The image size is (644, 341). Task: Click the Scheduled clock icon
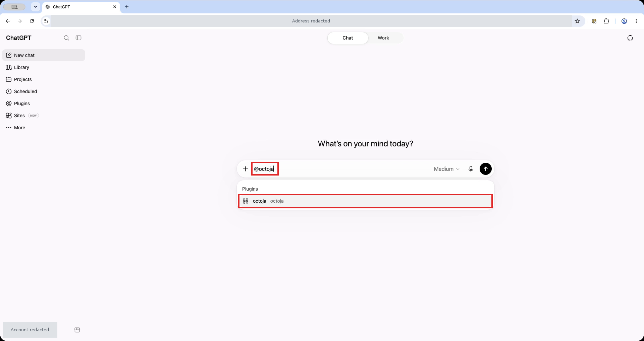coord(9,91)
